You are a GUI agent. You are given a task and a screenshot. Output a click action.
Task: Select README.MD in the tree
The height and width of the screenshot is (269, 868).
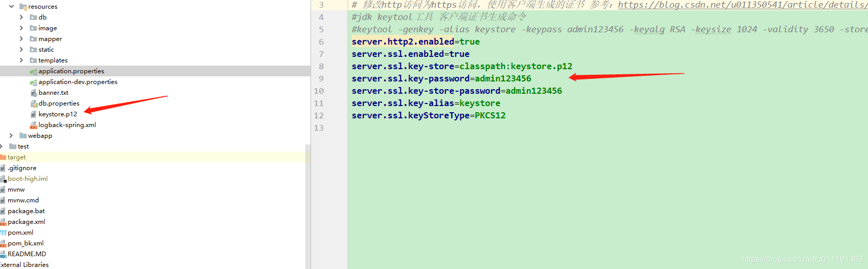point(27,254)
